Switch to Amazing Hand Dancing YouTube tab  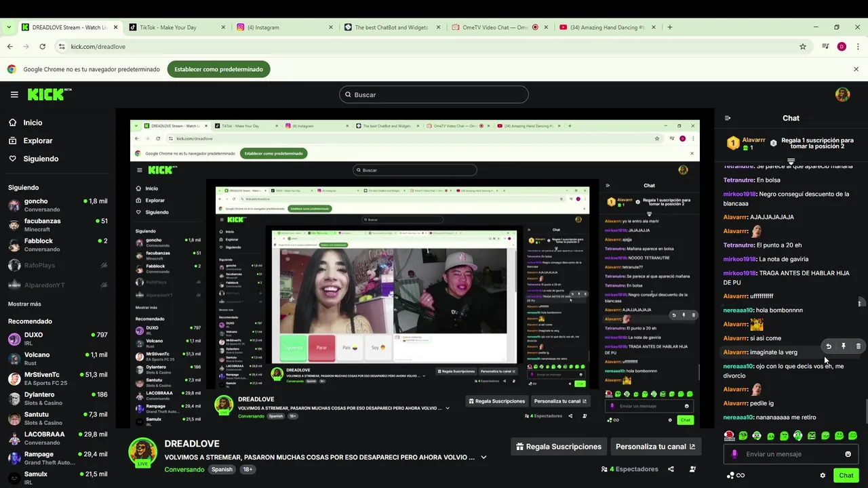click(608, 27)
